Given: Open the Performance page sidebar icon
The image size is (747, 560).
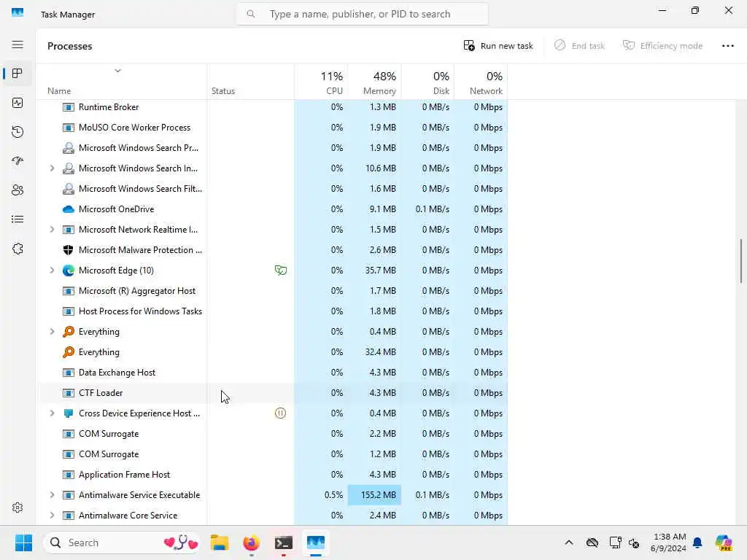Looking at the screenshot, I should [x=18, y=103].
